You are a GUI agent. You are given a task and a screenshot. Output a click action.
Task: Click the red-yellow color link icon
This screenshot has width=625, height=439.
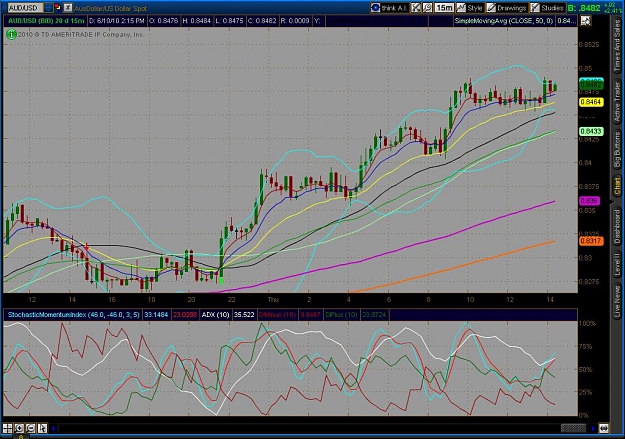click(x=58, y=7)
